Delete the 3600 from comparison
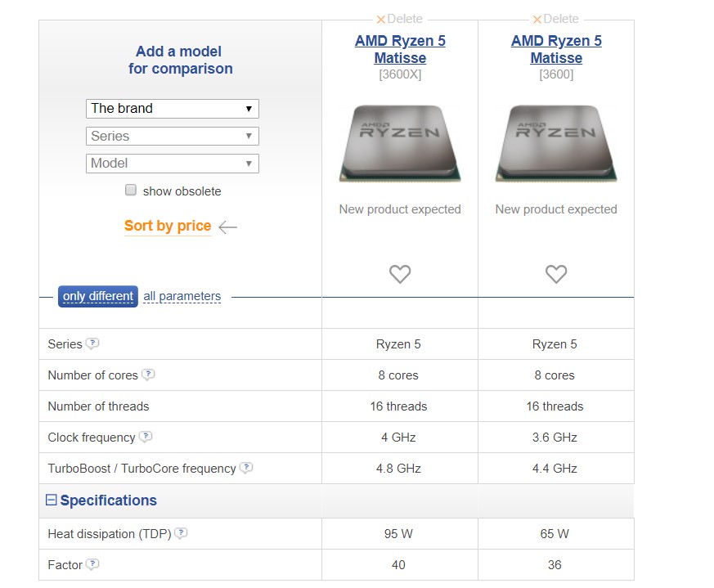The height and width of the screenshot is (588, 714). tap(555, 19)
